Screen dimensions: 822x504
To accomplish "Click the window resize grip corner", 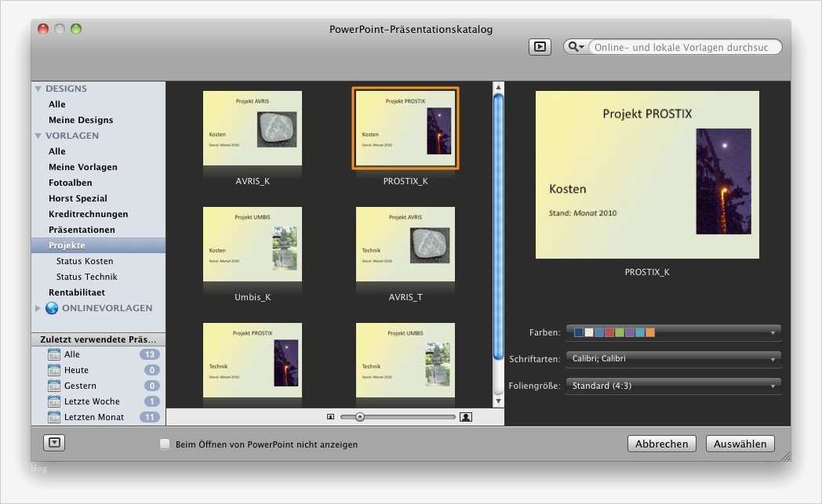I will click(786, 456).
